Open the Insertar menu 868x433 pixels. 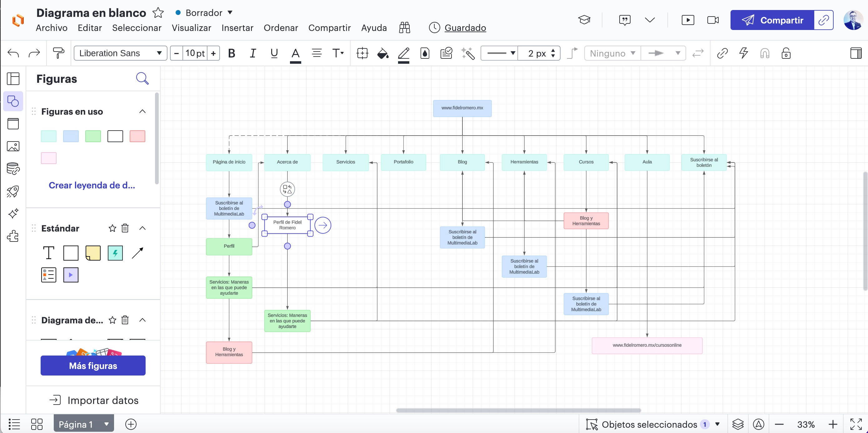click(237, 27)
